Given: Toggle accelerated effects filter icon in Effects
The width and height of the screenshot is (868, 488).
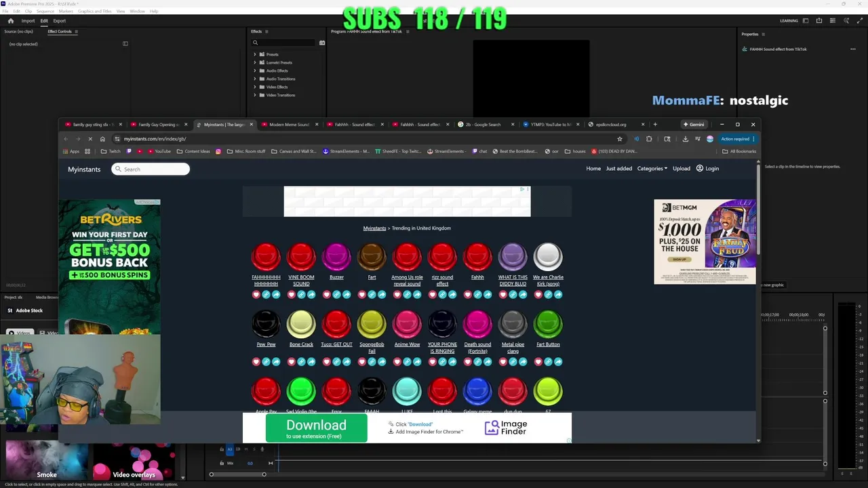Looking at the screenshot, I should pos(322,43).
